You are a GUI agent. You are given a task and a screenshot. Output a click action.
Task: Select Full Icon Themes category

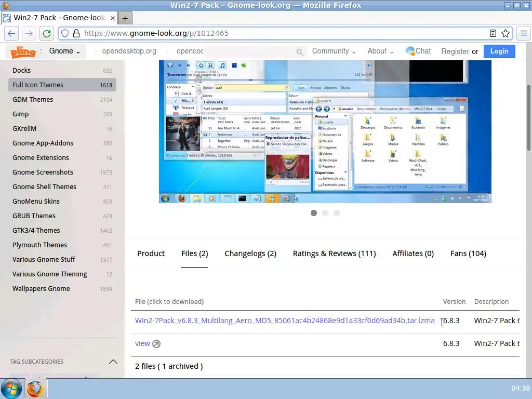click(62, 85)
